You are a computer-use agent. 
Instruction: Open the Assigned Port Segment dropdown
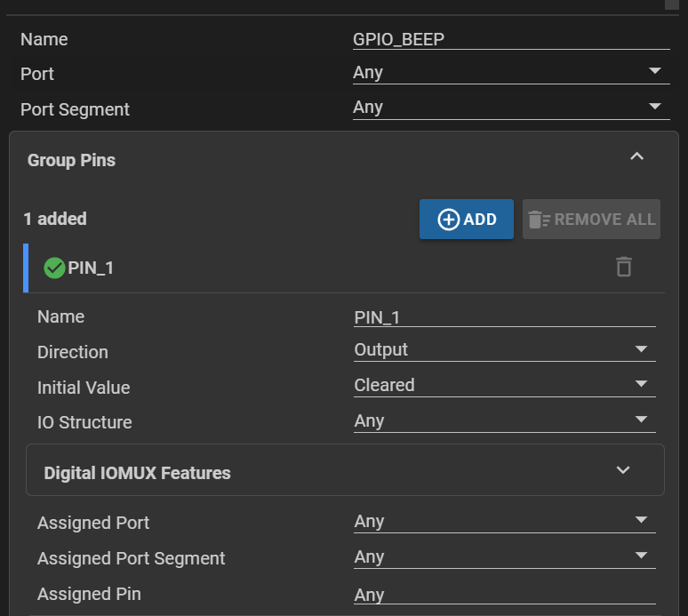tap(504, 557)
